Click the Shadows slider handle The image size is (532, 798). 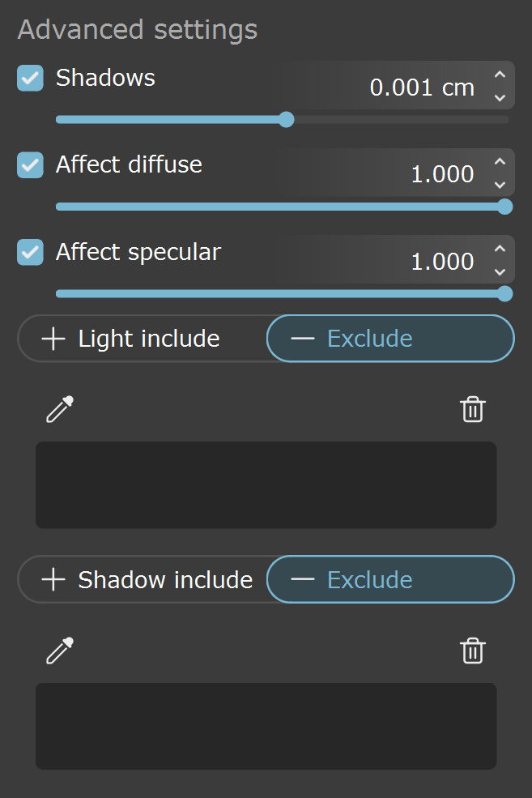(287, 120)
